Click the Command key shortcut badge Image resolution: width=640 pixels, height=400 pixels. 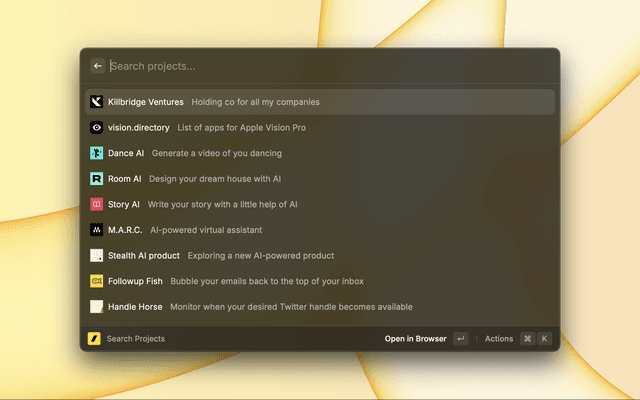[527, 339]
